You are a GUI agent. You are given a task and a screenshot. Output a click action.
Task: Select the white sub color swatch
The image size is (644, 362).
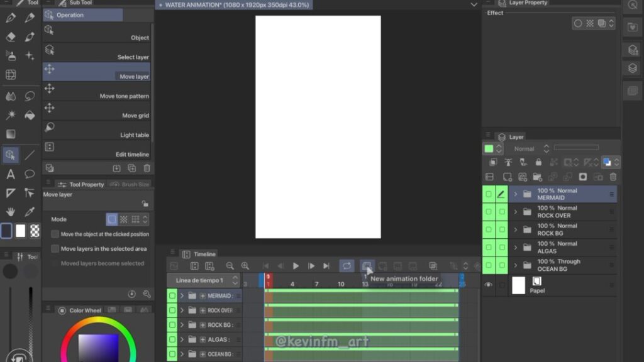click(21, 231)
